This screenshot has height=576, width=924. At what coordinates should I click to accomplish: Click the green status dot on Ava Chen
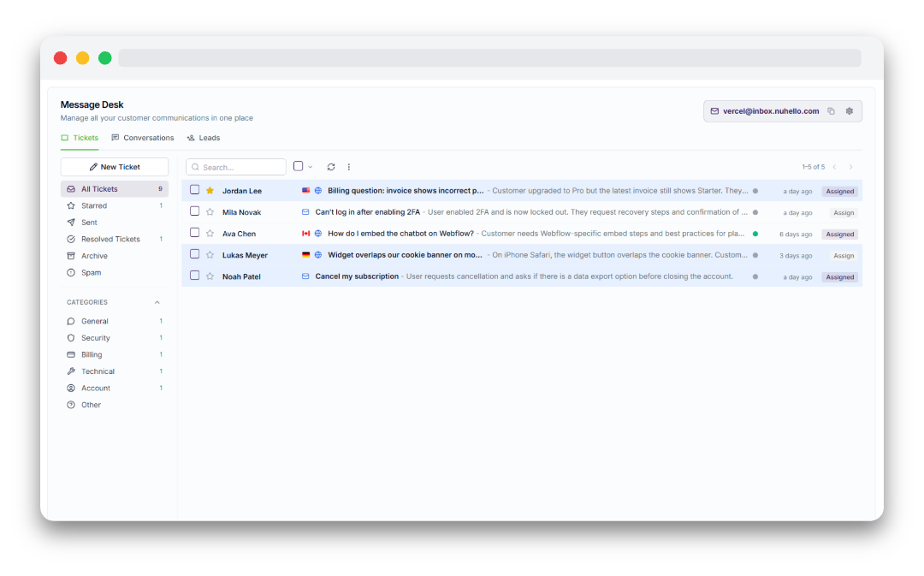click(755, 234)
